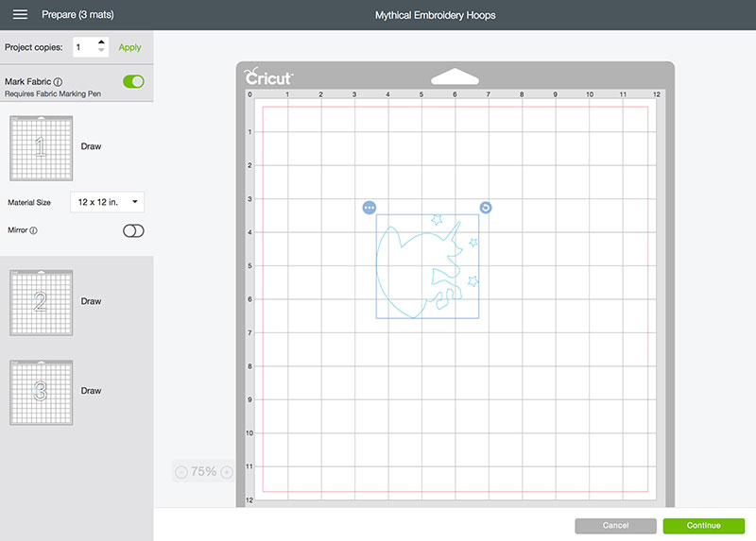Click the Draw label beside mat 3

(91, 391)
